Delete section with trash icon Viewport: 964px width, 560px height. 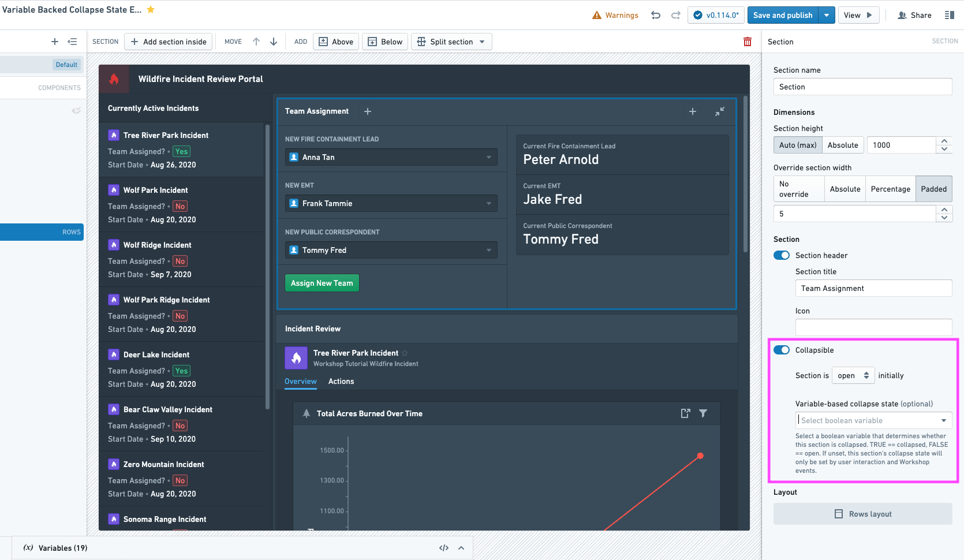pyautogui.click(x=748, y=42)
